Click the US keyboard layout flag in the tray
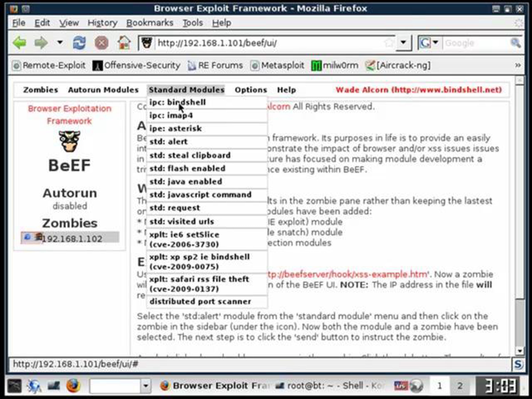 coord(401,386)
